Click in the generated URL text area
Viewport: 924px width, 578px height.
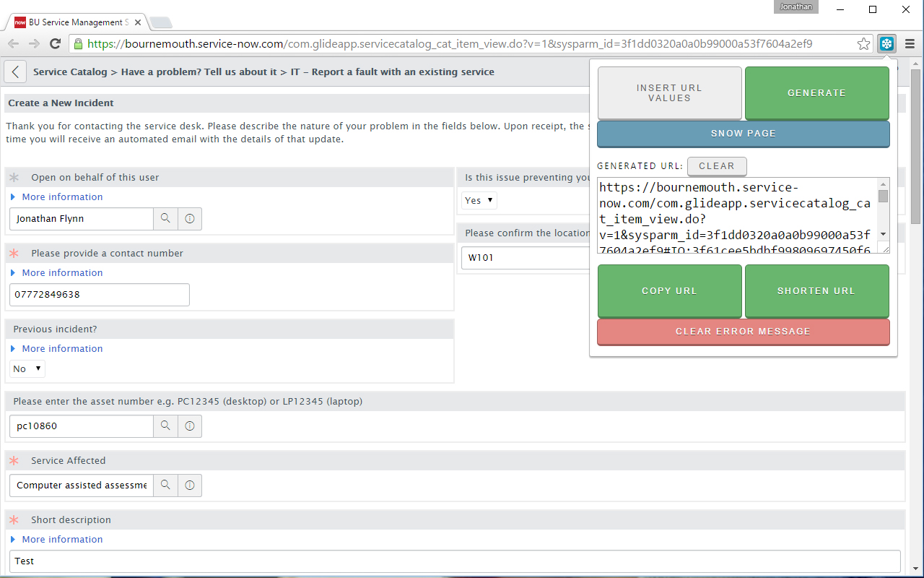pyautogui.click(x=737, y=215)
